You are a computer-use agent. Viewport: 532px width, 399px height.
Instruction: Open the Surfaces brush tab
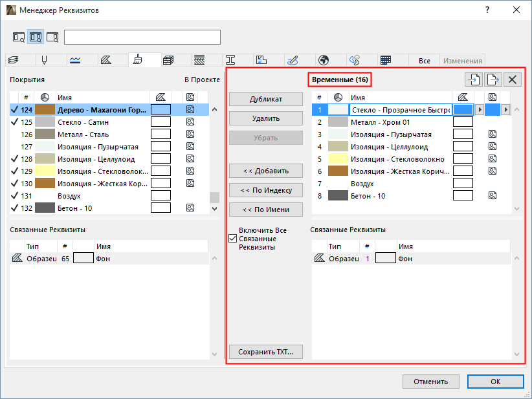137,60
